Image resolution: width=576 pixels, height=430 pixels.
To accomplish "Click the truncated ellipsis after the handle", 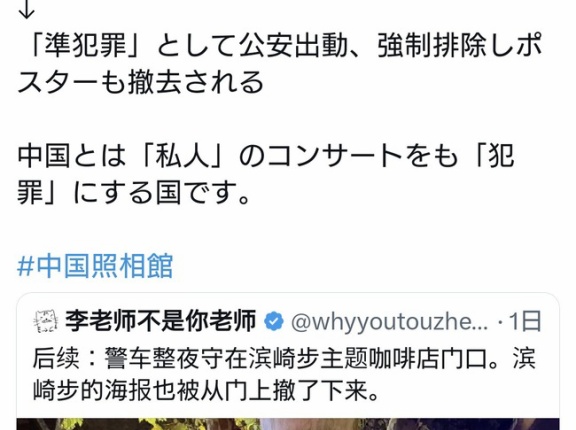I will tap(482, 324).
